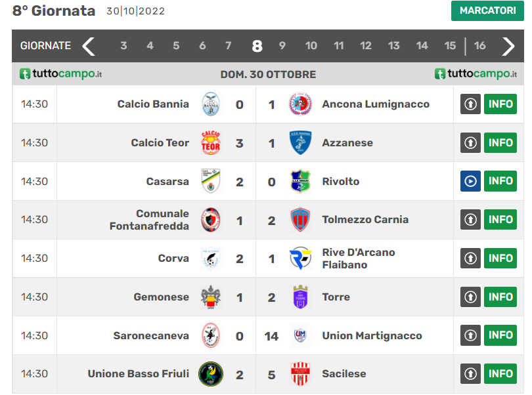The width and height of the screenshot is (532, 395).
Task: Go to previous giornate with left chevron
Action: 89,46
